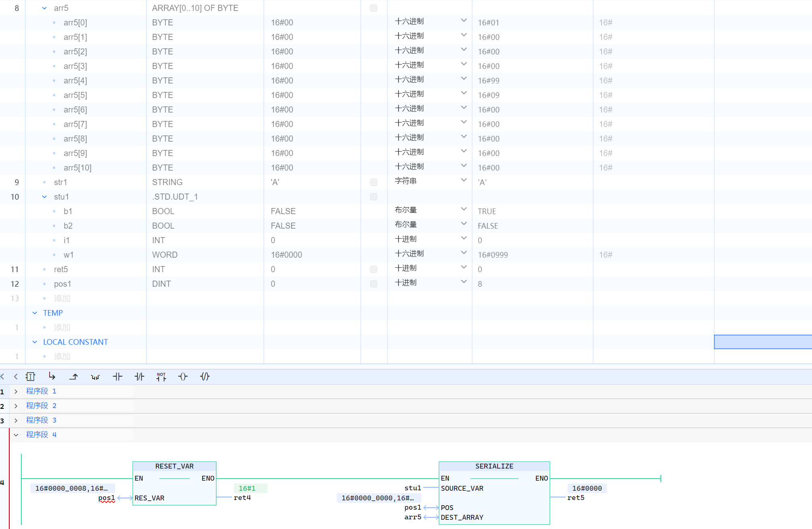This screenshot has height=529, width=812.
Task: Insert an empty box instruction
Action: pos(30,377)
